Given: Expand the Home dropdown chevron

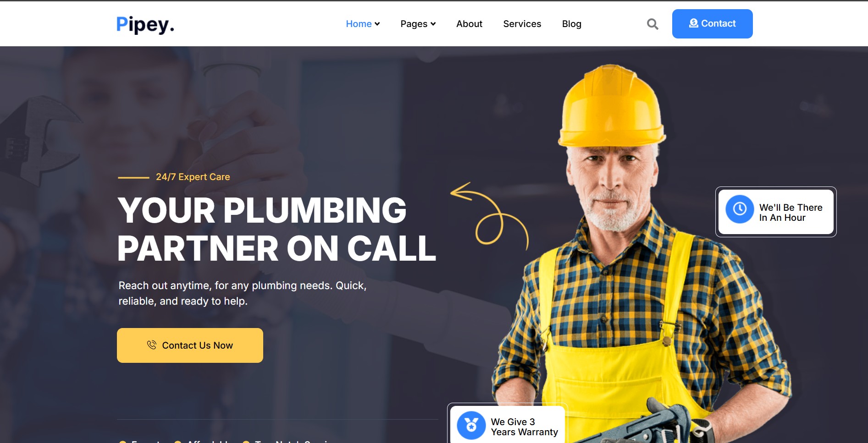Looking at the screenshot, I should (377, 24).
